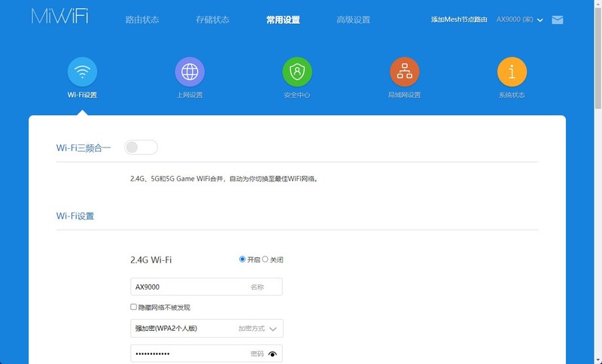The height and width of the screenshot is (364, 602).
Task: Switch to 存储状态 tab
Action: 213,20
